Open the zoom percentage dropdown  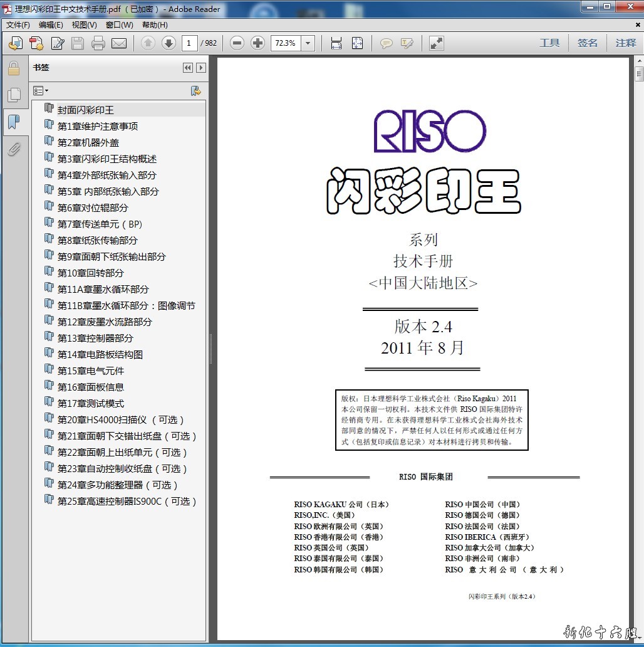click(308, 43)
